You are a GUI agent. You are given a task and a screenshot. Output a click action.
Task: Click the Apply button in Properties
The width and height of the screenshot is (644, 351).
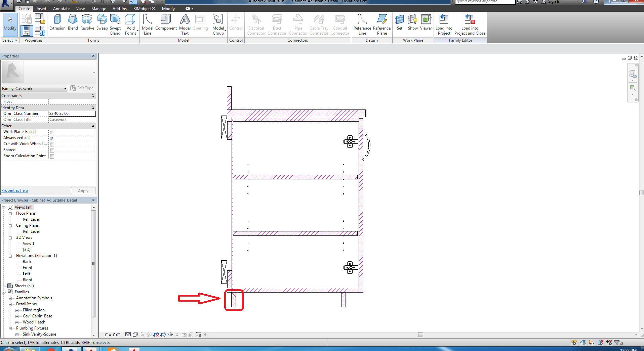pos(83,190)
